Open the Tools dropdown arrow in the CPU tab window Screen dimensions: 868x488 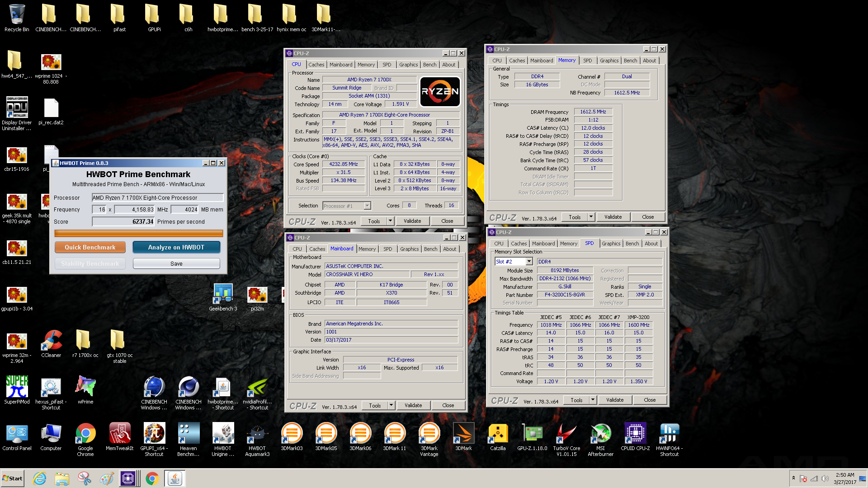(390, 221)
